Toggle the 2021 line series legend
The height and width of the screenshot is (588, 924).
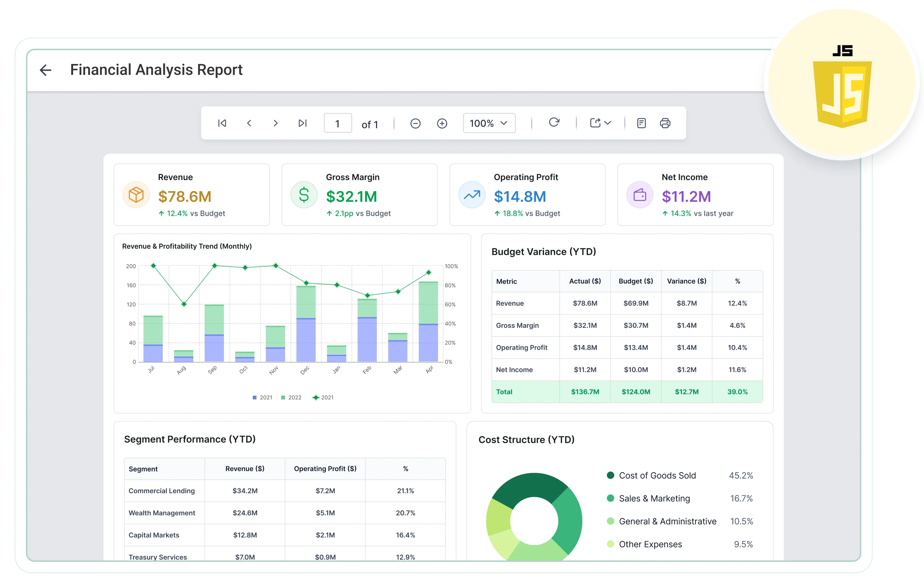pyautogui.click(x=323, y=398)
